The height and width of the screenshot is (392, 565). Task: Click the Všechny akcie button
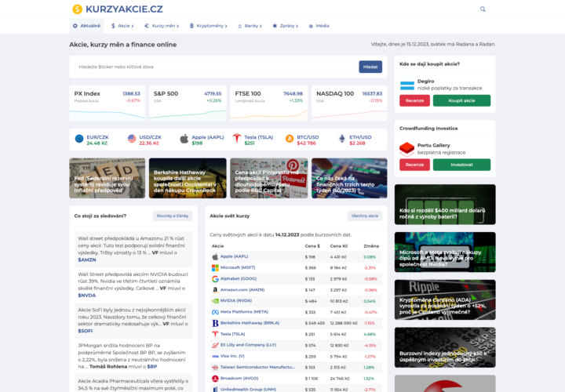pos(365,216)
